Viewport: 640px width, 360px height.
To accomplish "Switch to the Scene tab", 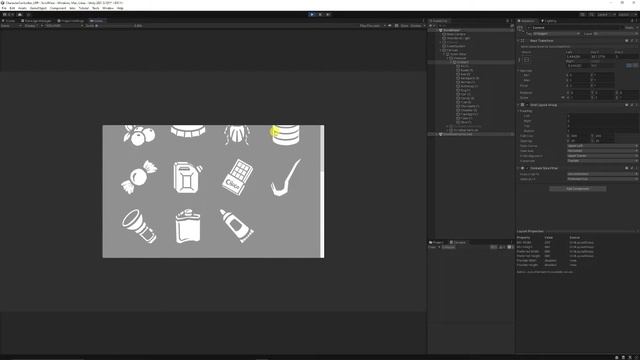I will 9,21.
